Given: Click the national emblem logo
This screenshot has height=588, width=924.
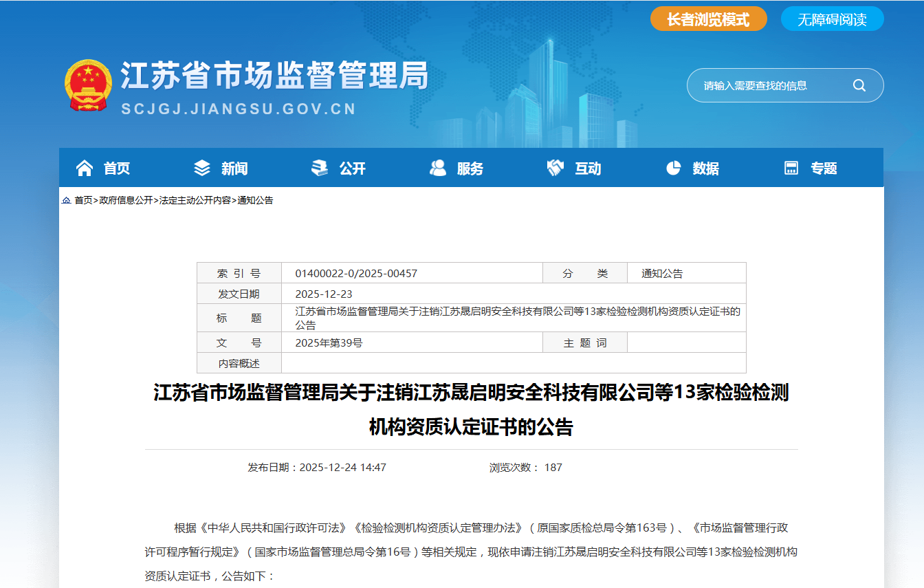Looking at the screenshot, I should tap(88, 85).
